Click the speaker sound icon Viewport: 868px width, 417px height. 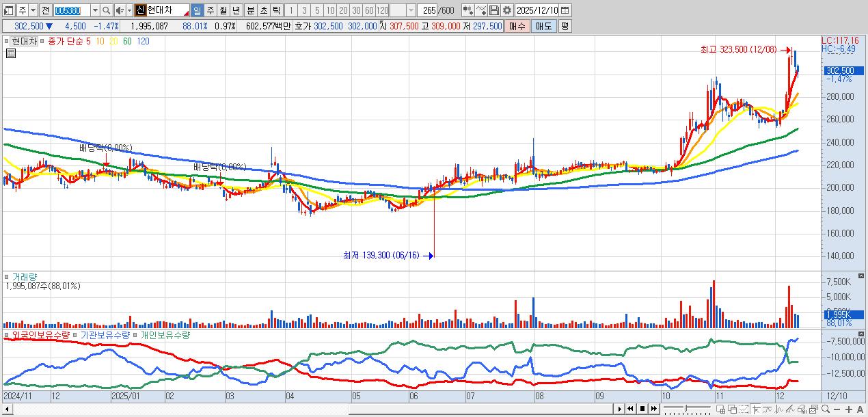(x=120, y=10)
